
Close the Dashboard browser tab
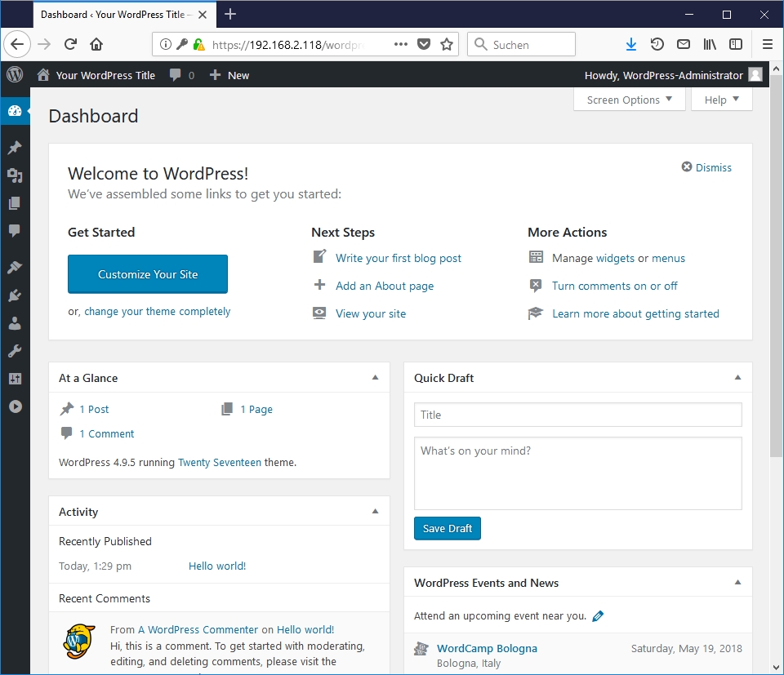203,15
